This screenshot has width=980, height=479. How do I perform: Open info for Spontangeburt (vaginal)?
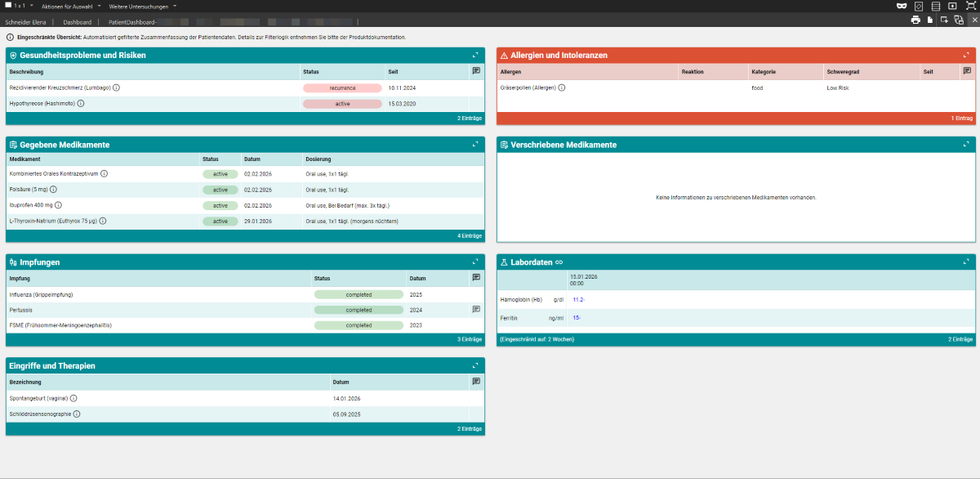click(x=73, y=398)
